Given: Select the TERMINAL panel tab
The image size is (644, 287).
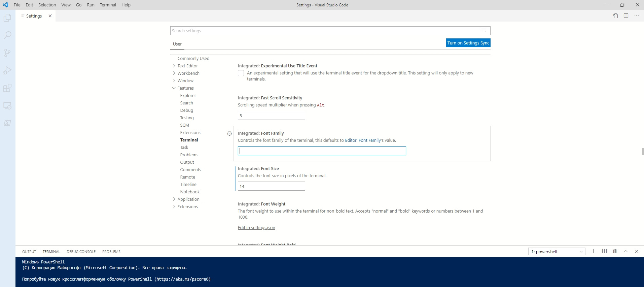Looking at the screenshot, I should point(51,252).
